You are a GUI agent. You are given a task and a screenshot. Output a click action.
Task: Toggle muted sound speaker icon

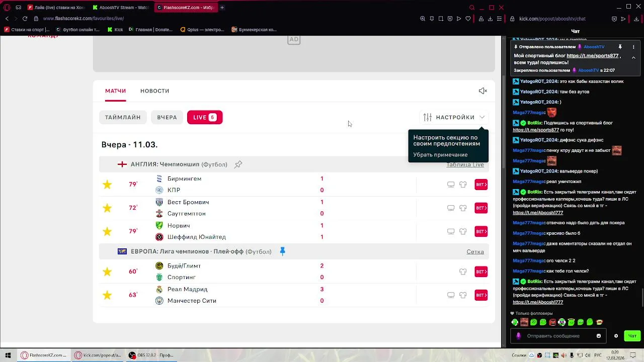coord(483,91)
